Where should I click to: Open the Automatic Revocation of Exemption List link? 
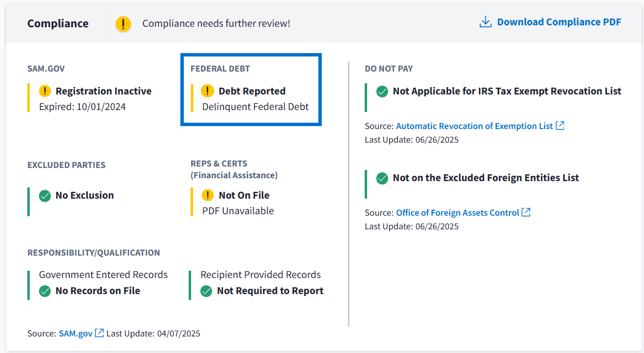click(474, 126)
